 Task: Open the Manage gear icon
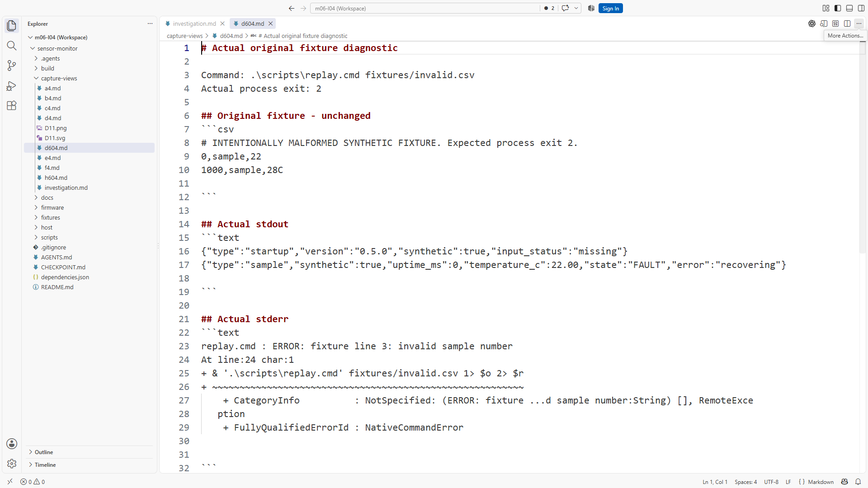[12, 464]
